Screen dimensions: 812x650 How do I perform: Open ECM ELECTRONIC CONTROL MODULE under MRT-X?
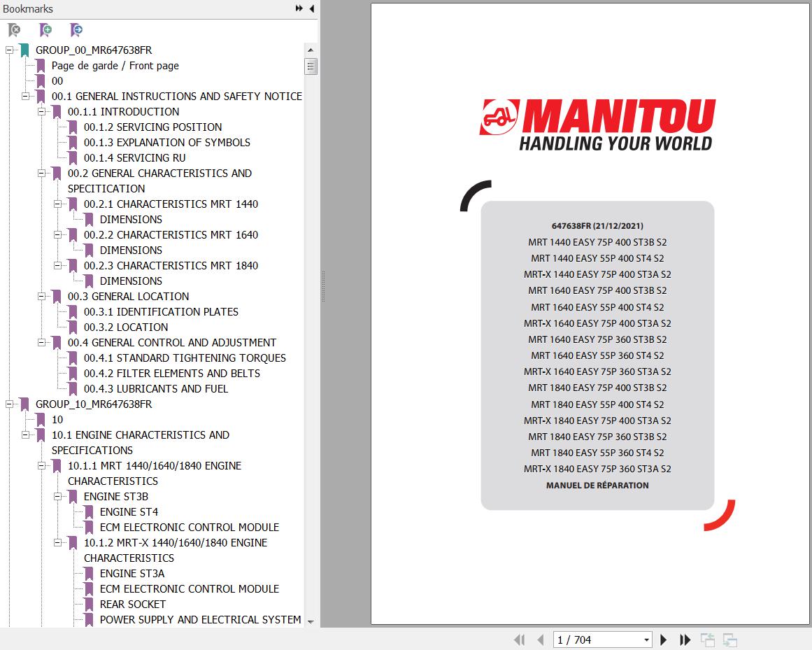pos(189,589)
